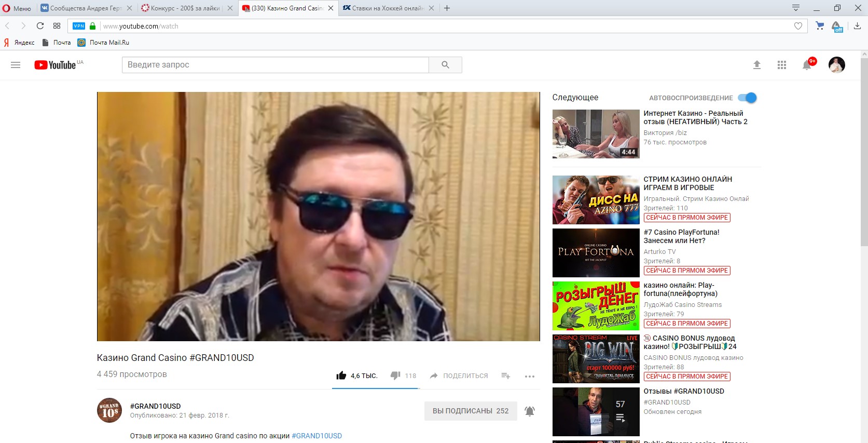Open the browser downloads icon
Screen dimensions: 868x443
[x=857, y=26]
